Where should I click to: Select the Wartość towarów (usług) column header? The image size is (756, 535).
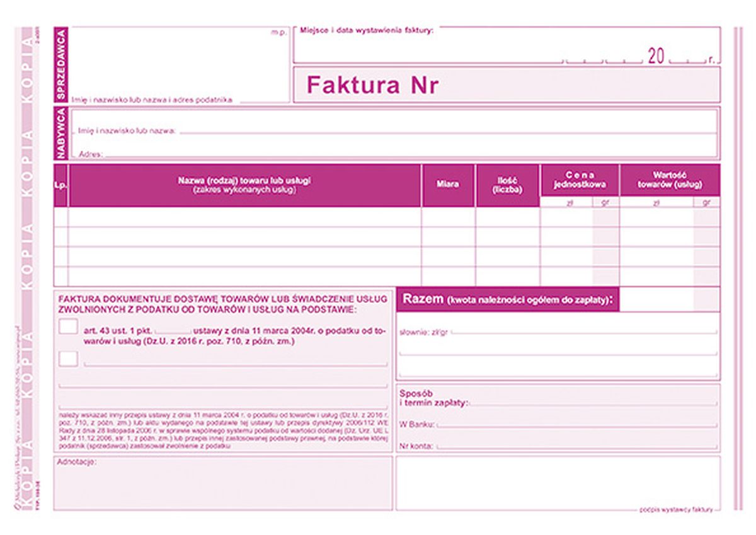669,180
